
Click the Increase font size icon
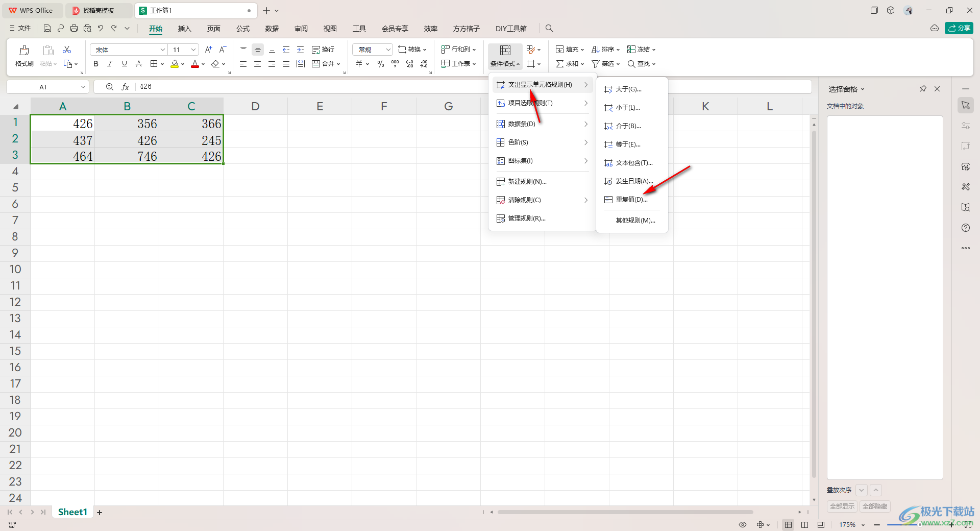click(x=208, y=50)
